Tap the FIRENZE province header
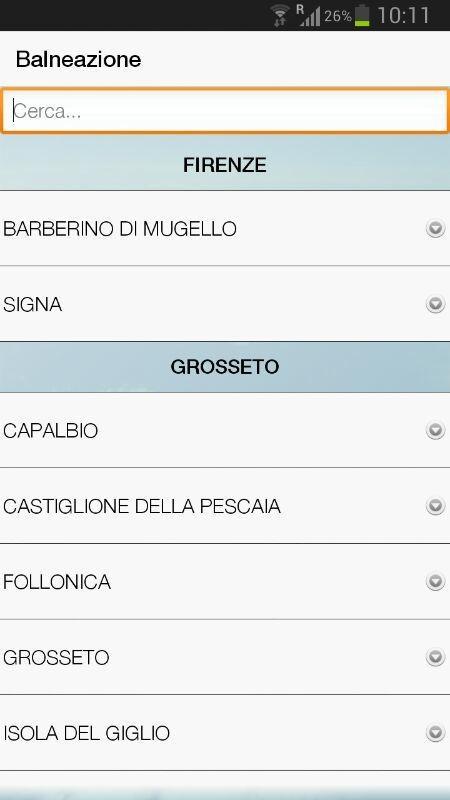450x800 pixels. (225, 165)
